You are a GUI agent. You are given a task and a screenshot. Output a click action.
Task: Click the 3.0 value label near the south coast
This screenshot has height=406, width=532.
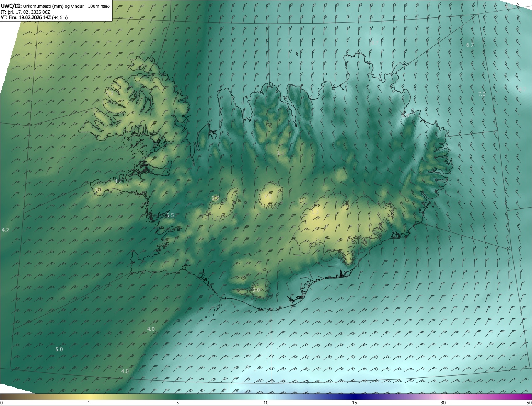[256, 290]
